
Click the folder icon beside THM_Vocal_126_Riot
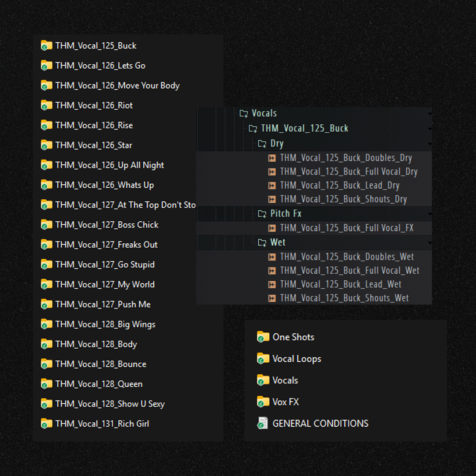[46, 106]
